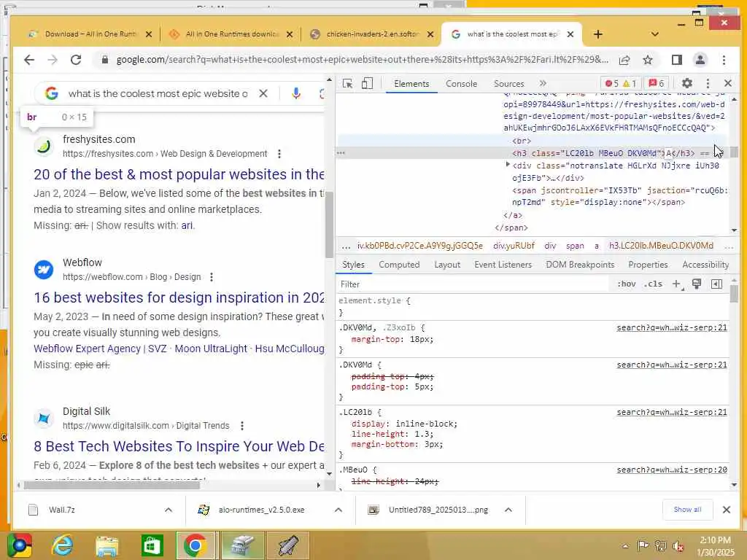Open options for Wall.7z download
The height and width of the screenshot is (560, 747).
point(169,510)
